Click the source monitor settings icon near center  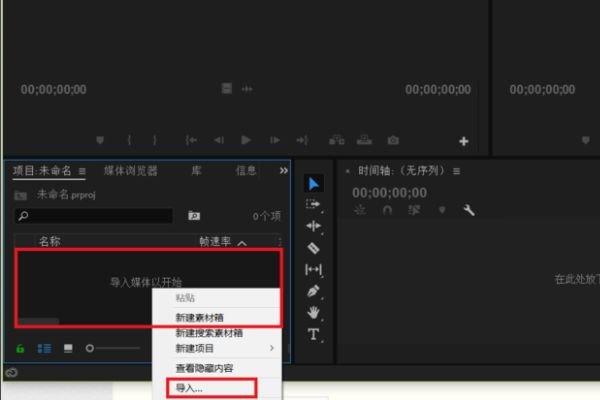click(227, 89)
